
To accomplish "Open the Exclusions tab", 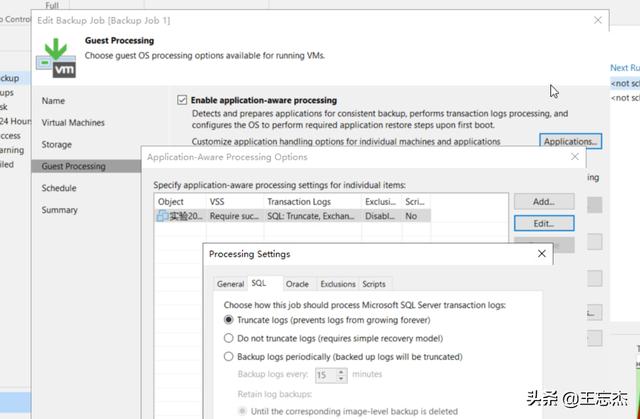I will [x=338, y=284].
